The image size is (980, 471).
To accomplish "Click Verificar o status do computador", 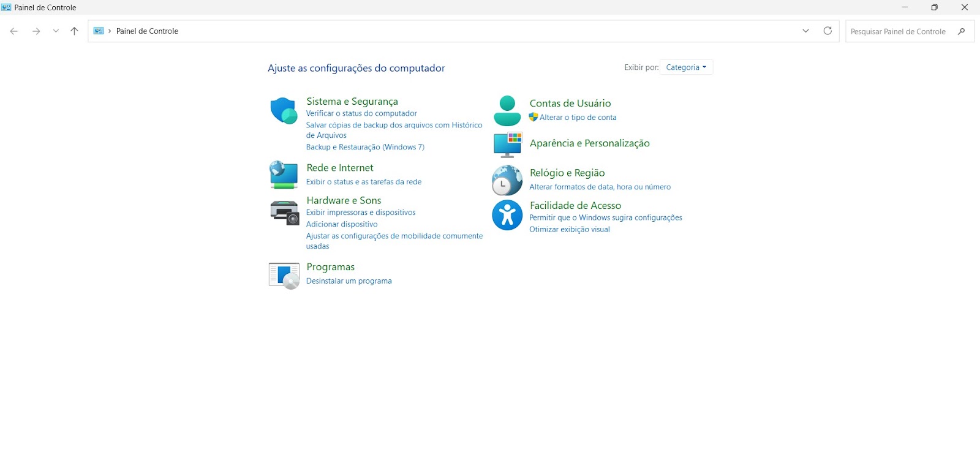I will [x=361, y=113].
